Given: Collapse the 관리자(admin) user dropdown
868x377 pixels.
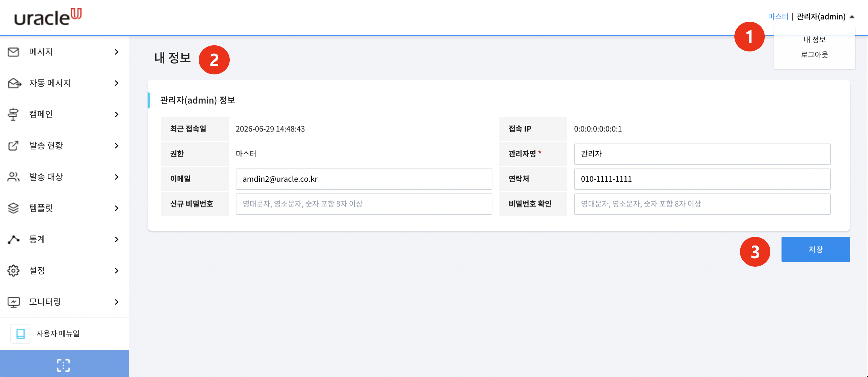Looking at the screenshot, I should (x=826, y=16).
